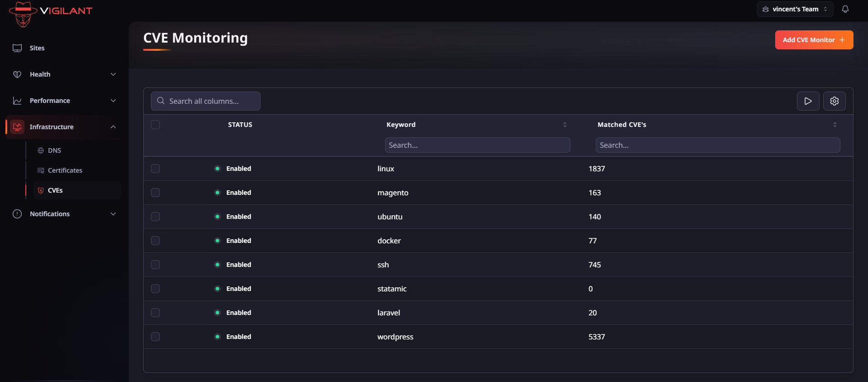This screenshot has height=382, width=868.
Task: Click the Keyword column header
Action: point(401,125)
